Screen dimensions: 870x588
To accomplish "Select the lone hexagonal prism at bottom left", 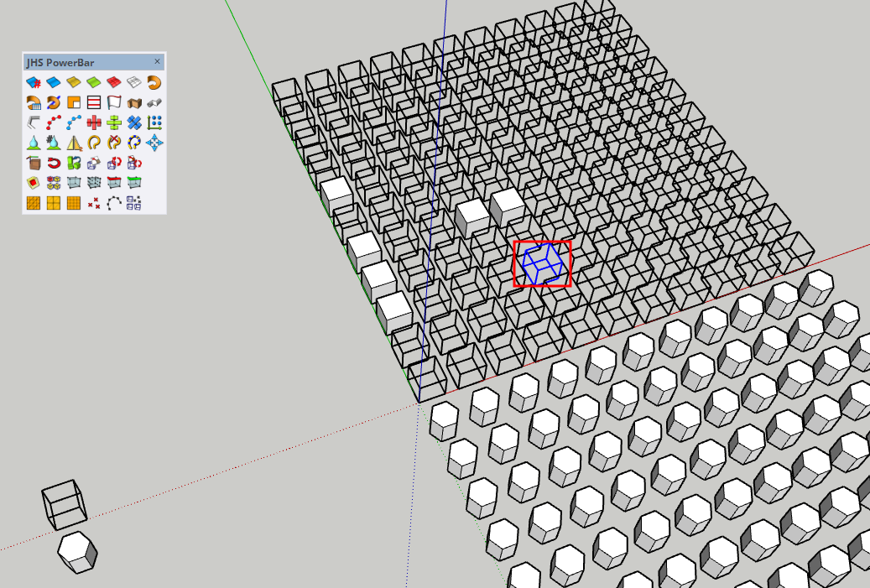I will click(x=78, y=552).
